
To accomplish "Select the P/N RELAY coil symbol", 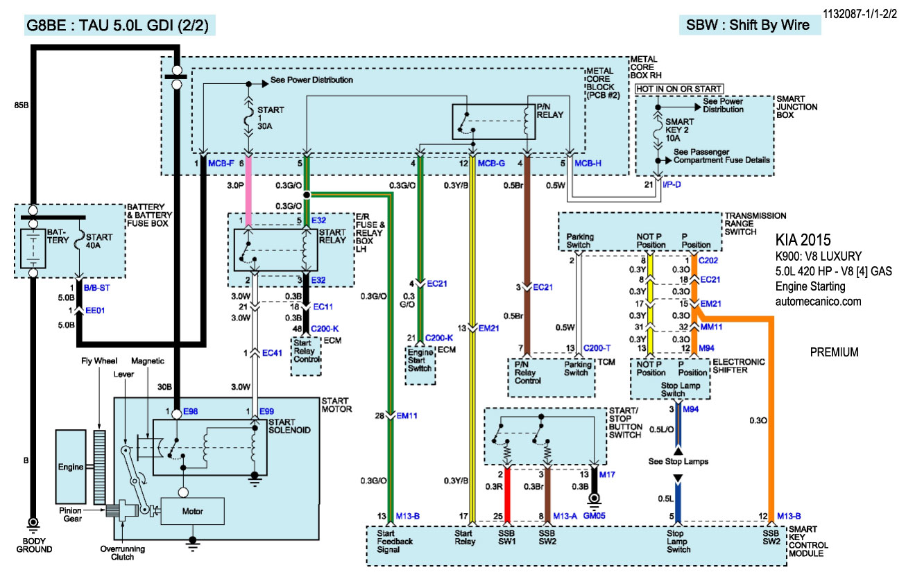I will (525, 122).
